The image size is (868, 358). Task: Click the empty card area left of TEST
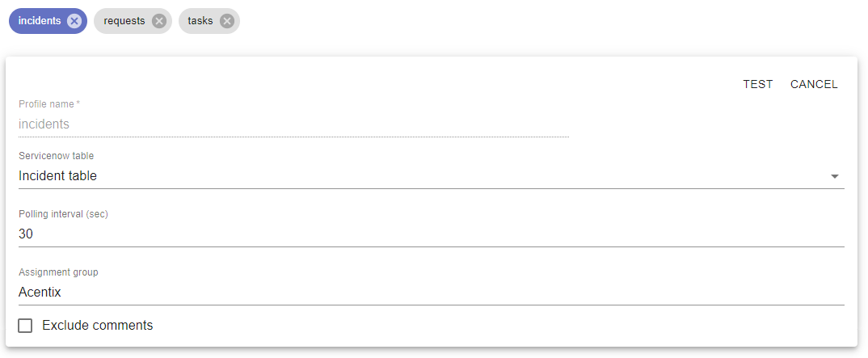[x=371, y=84]
